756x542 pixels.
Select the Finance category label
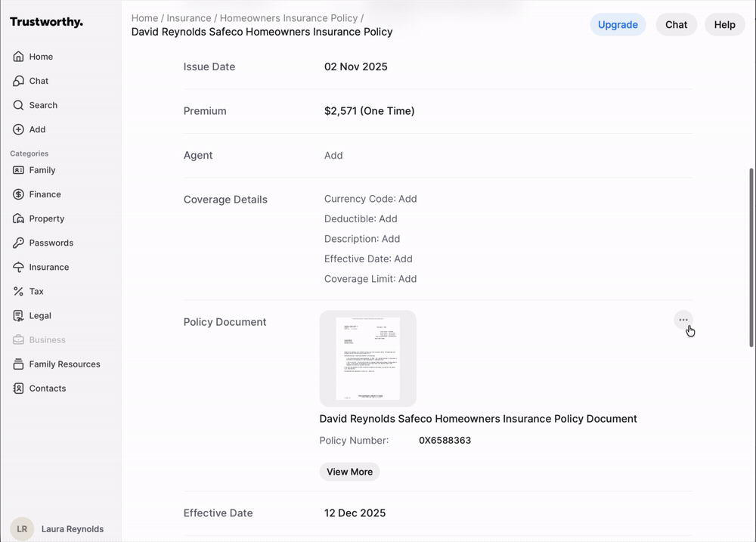[45, 194]
